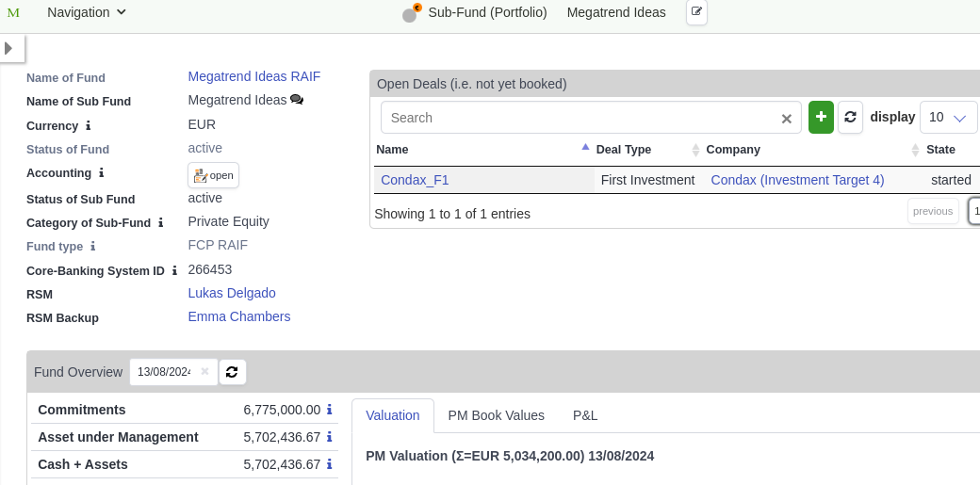Open the display entries count dropdown
The height and width of the screenshot is (485, 980).
click(x=948, y=117)
